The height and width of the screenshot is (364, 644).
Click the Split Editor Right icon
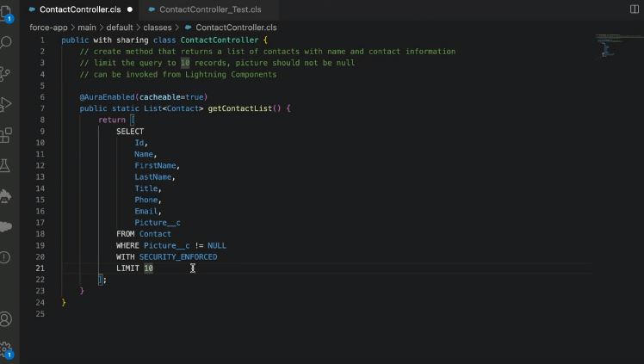(x=635, y=9)
